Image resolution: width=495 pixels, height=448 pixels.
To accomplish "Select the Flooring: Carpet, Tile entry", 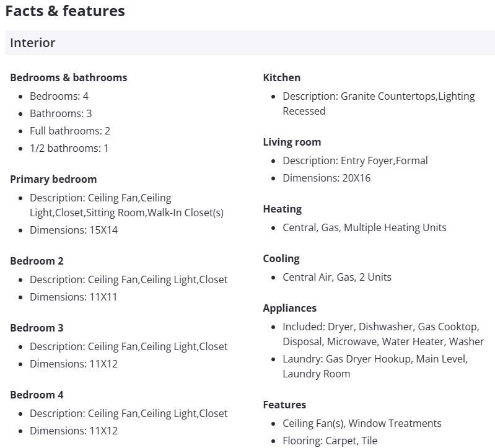I will point(330,441).
